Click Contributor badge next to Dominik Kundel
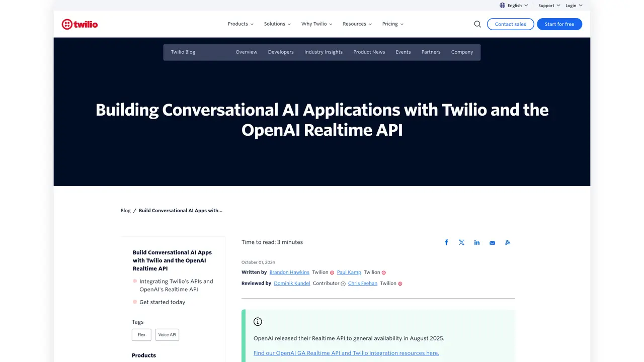 (x=343, y=284)
